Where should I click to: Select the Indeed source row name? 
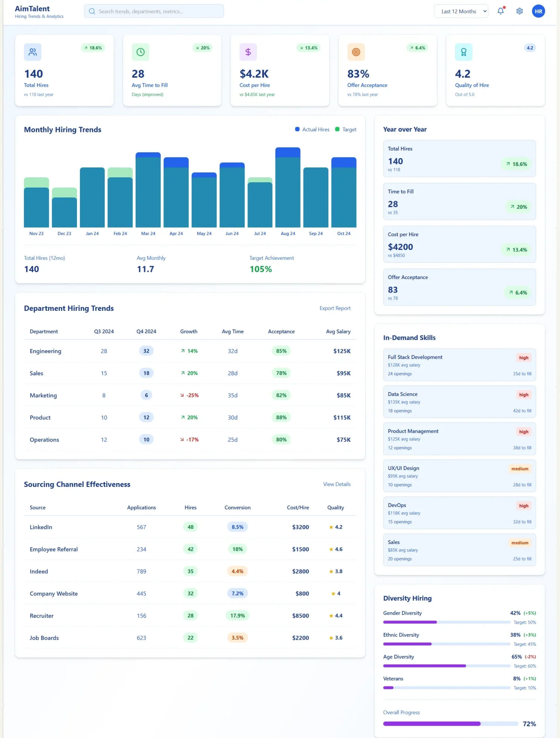point(39,571)
